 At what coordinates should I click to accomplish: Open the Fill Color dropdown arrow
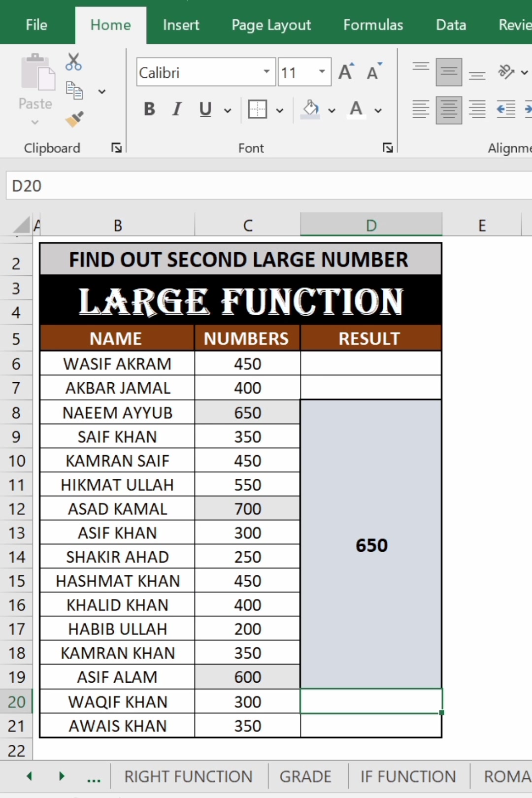(332, 110)
